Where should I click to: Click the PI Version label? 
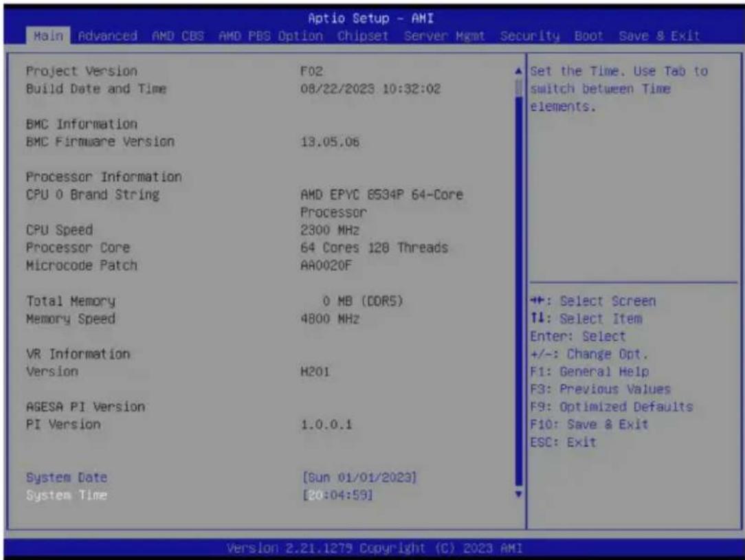point(63,424)
